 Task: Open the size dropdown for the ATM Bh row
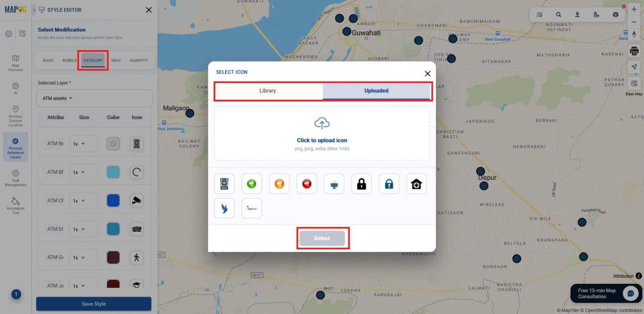click(x=83, y=172)
